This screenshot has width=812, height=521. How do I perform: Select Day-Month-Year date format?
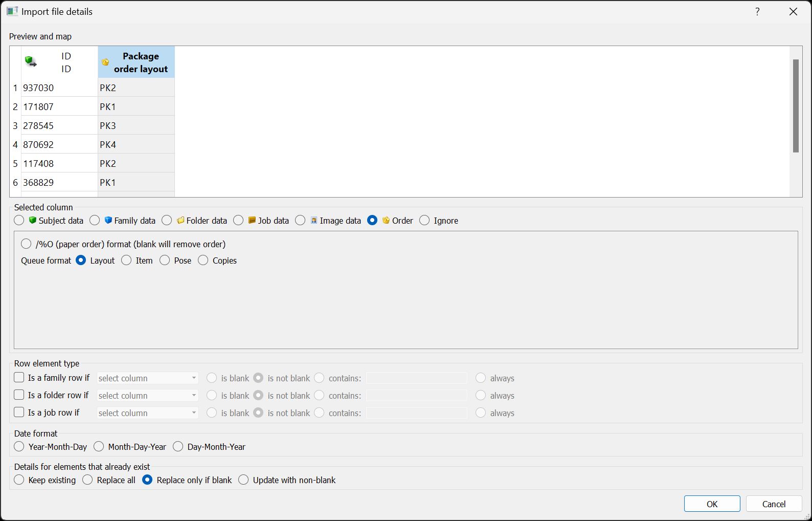tap(178, 446)
